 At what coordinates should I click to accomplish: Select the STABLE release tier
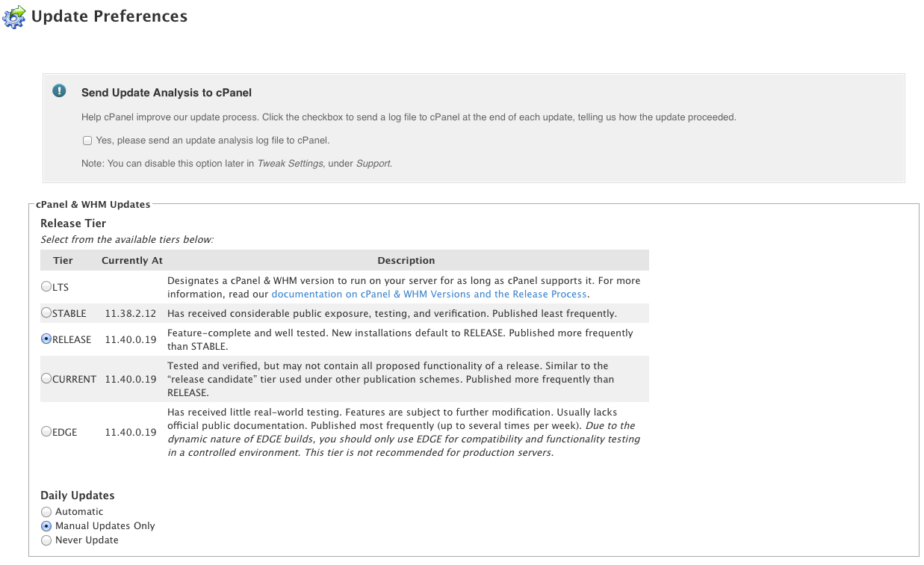pyautogui.click(x=46, y=313)
